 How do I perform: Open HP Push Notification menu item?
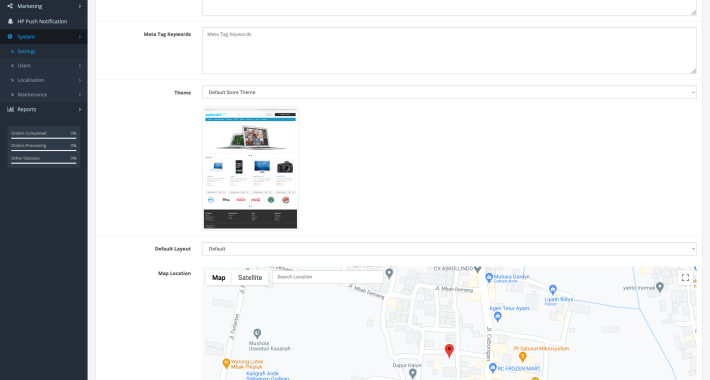coord(43,21)
